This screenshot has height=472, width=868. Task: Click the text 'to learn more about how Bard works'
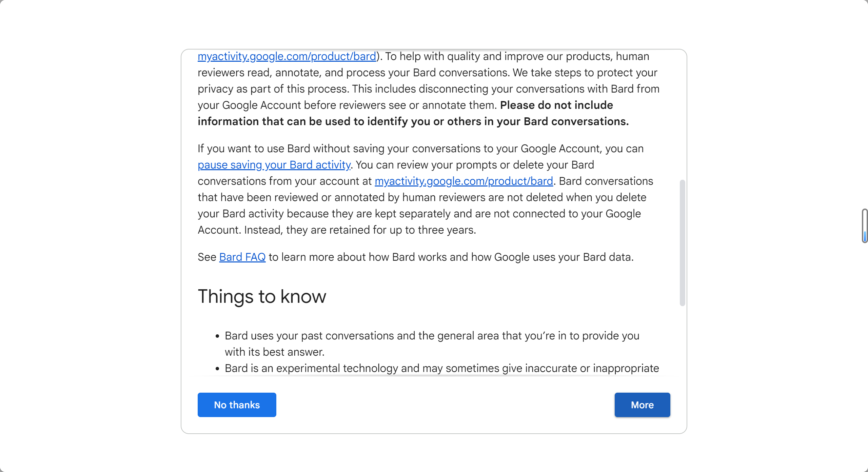pyautogui.click(x=357, y=257)
